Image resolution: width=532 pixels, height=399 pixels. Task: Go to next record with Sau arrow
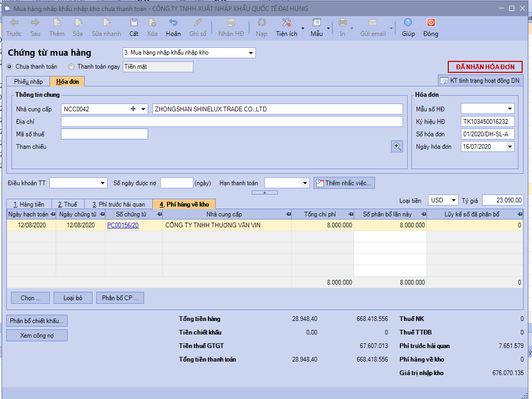[x=35, y=23]
